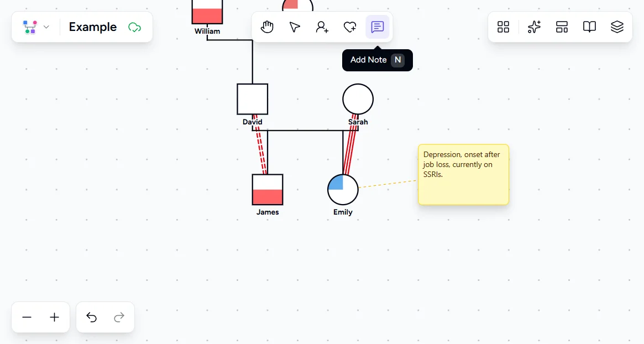Select James's red-filled square node
Image resolution: width=644 pixels, height=344 pixels.
(x=268, y=190)
